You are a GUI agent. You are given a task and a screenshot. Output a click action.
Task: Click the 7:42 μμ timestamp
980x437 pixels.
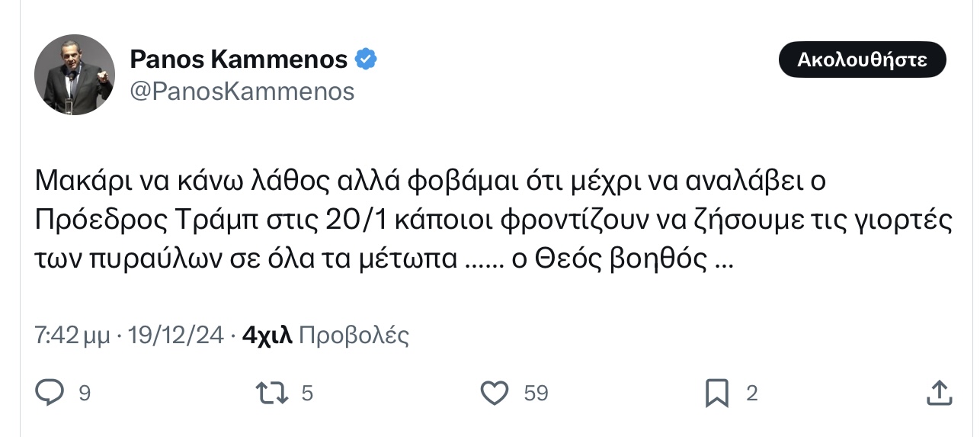click(x=72, y=335)
